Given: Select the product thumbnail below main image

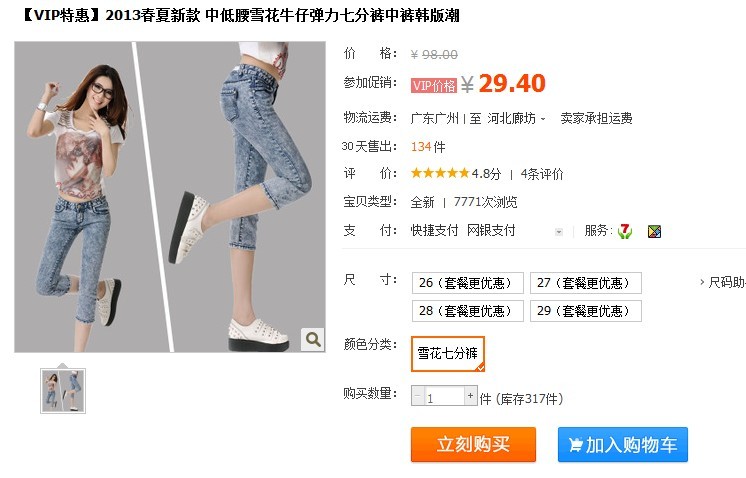Looking at the screenshot, I should point(63,391).
